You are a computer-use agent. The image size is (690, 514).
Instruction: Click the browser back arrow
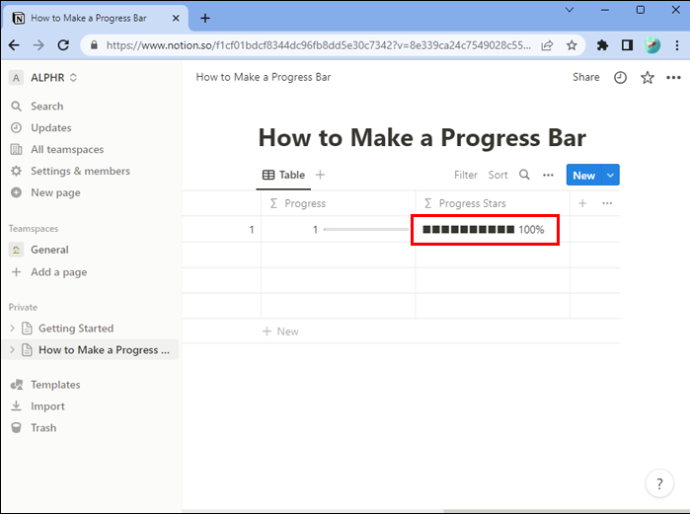(x=14, y=45)
